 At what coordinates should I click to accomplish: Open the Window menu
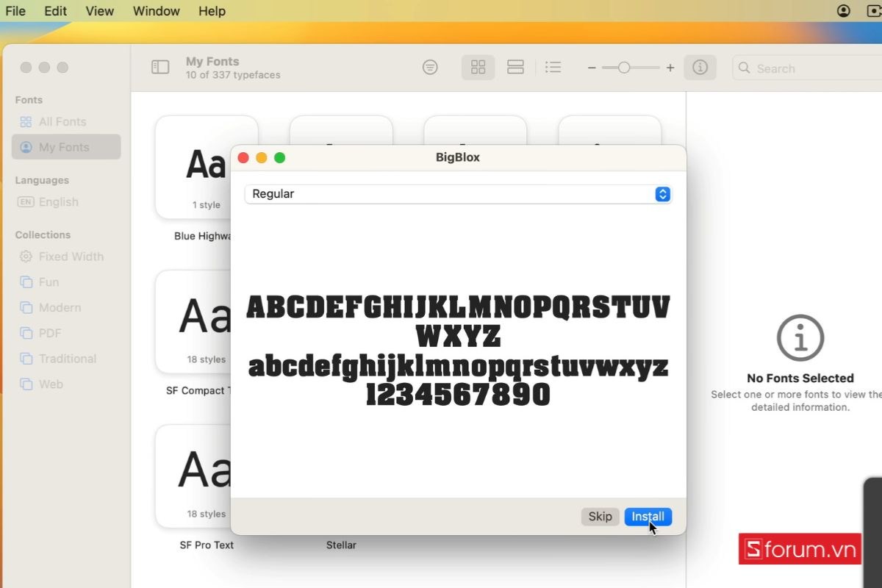157,11
